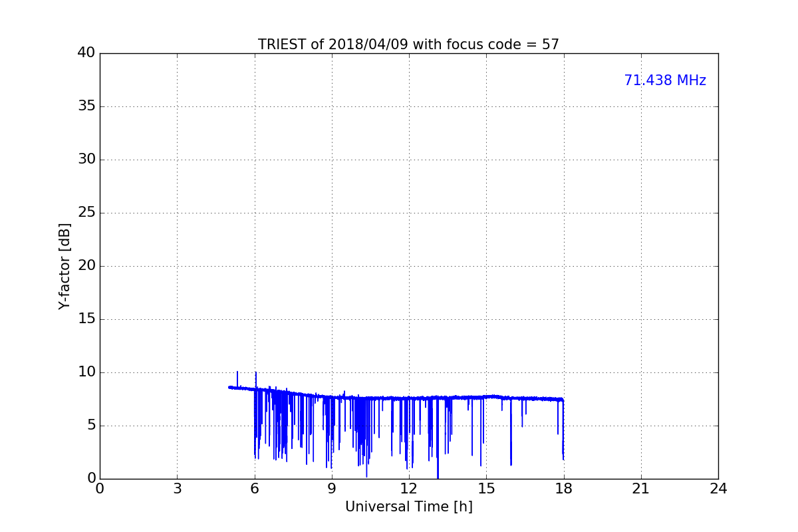Click the x-axis tick label 6
Viewport: 798px width, 532px height.
[255, 489]
